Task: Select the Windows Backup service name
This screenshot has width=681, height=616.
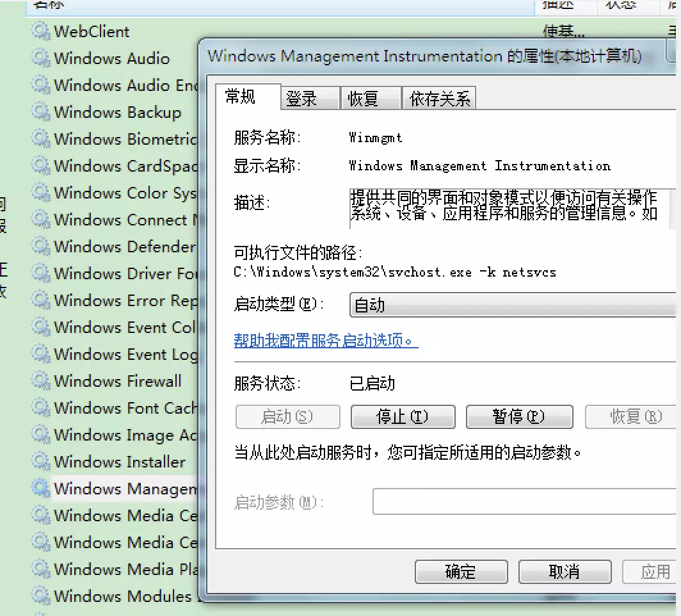Action: click(x=117, y=113)
